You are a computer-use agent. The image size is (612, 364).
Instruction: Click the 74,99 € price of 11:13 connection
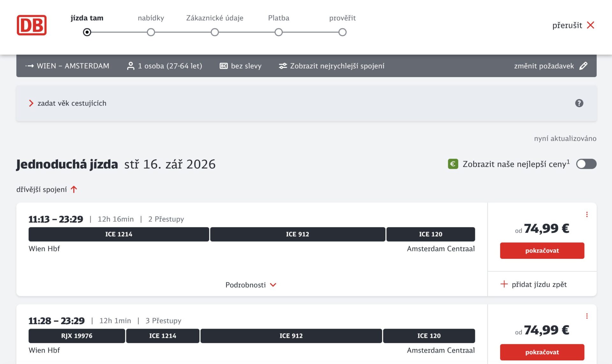click(547, 229)
